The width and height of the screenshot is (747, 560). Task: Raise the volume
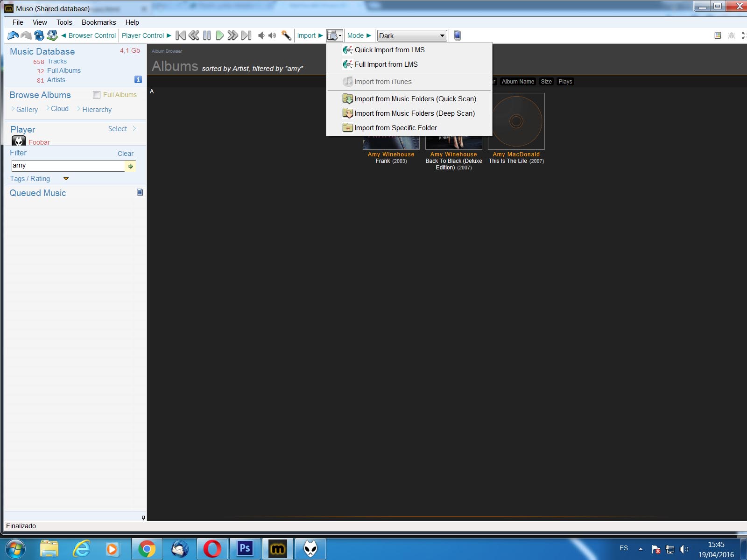coord(272,35)
